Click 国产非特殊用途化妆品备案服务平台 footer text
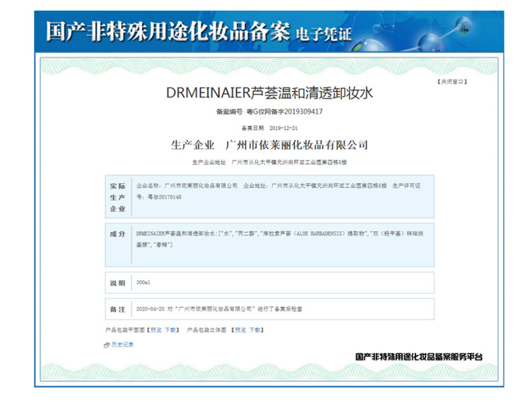The image size is (530, 420). [419, 357]
